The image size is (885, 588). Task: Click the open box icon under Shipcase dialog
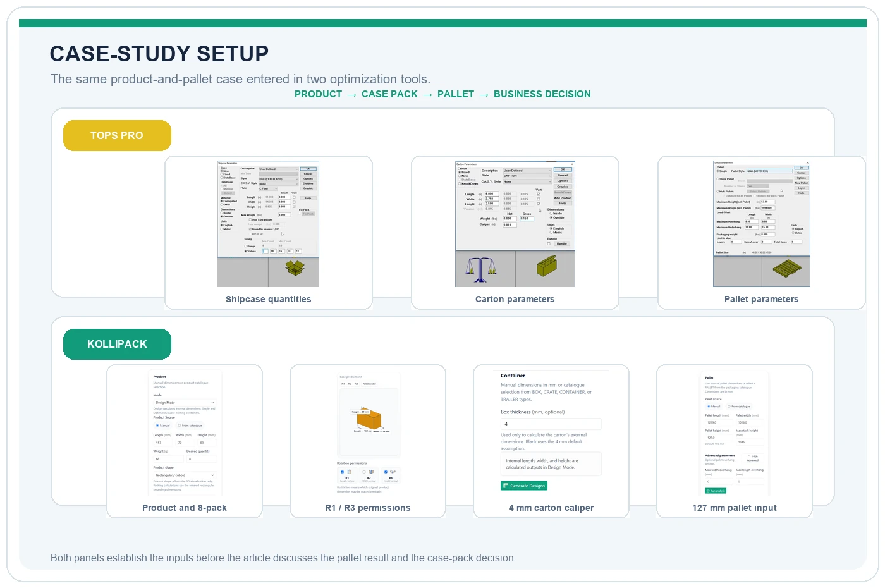[294, 269]
